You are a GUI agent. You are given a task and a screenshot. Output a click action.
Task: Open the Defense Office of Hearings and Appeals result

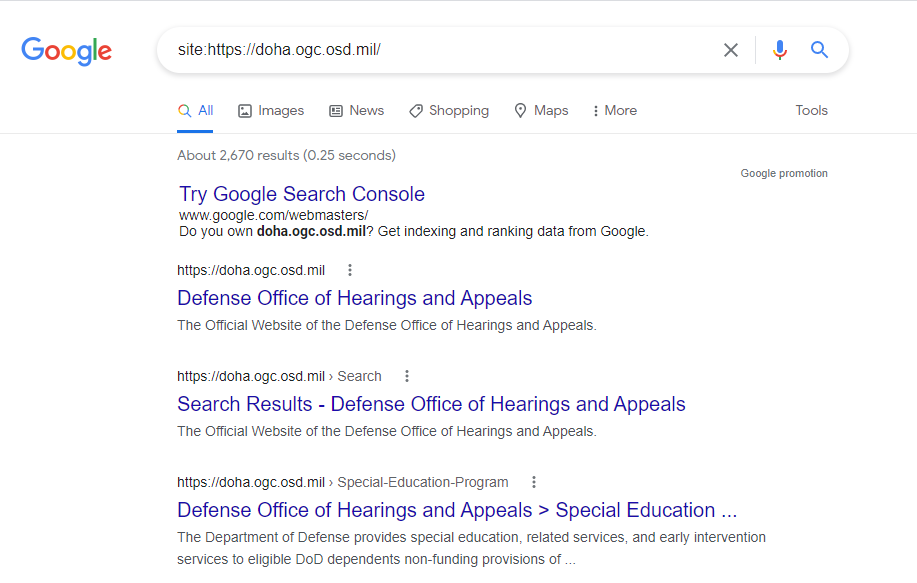354,298
